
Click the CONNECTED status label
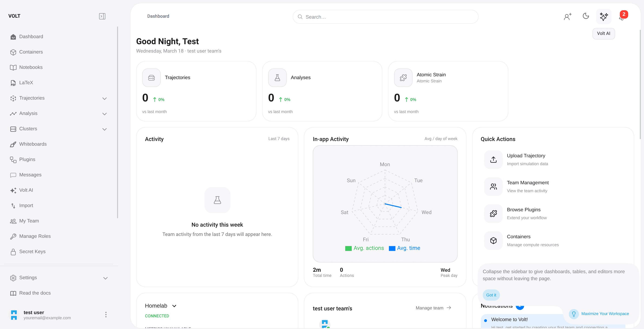coord(157,316)
